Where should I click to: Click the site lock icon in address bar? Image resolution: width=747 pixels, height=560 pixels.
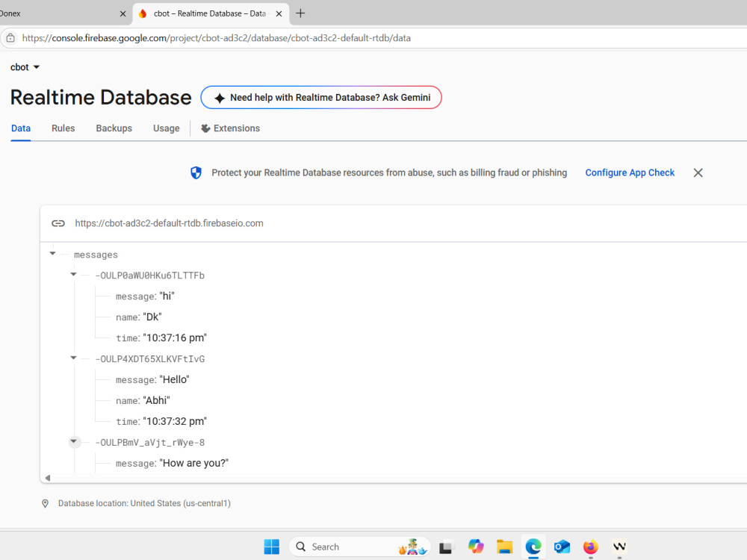pos(10,38)
